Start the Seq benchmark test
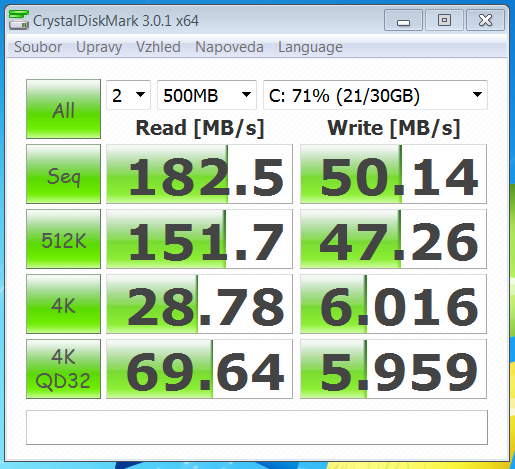Viewport: 515px width, 469px height. 63,174
